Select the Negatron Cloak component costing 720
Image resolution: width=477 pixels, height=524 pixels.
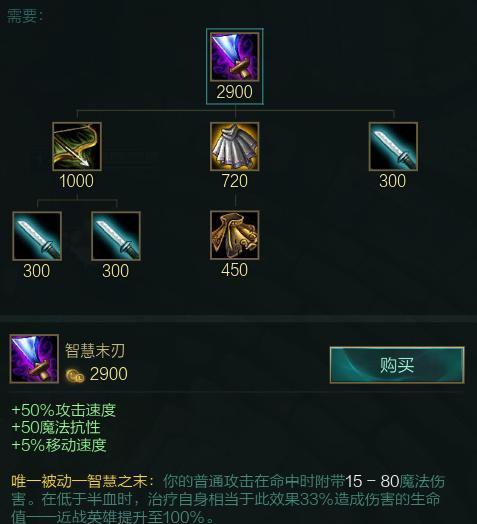coord(235,146)
